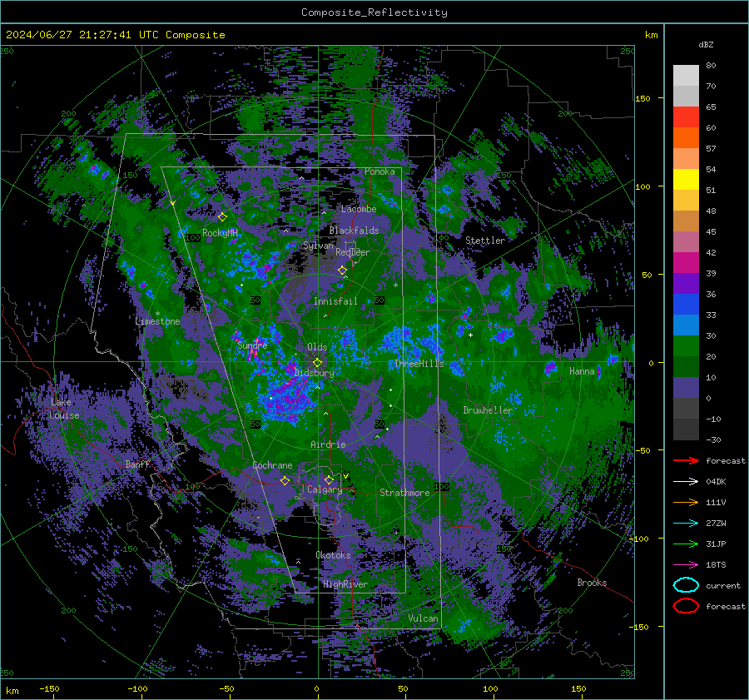Select the blue 36 dBZ swatch
This screenshot has height=700, width=749.
tap(686, 305)
